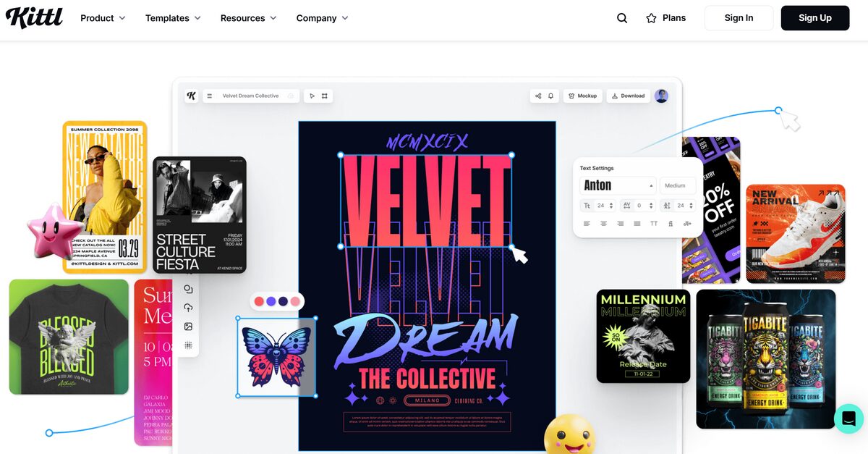Click the Street Culture Fiesta poster thumbnail

[x=200, y=215]
